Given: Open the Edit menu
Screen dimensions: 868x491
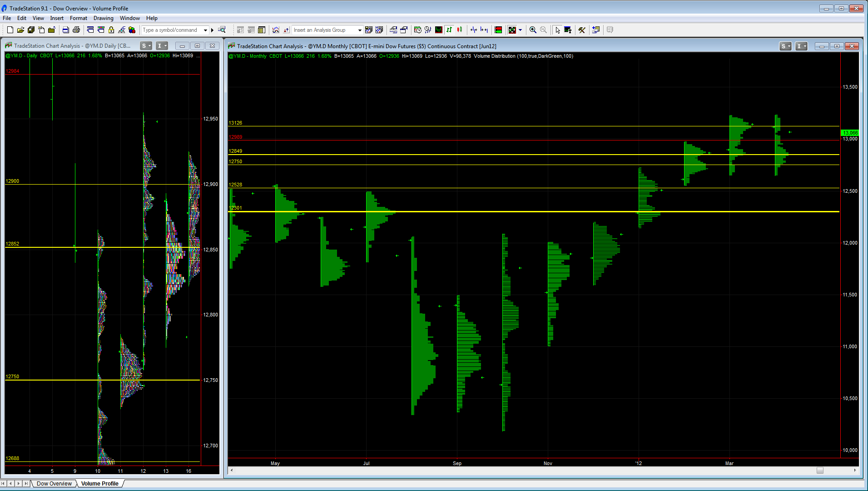Looking at the screenshot, I should [x=22, y=18].
